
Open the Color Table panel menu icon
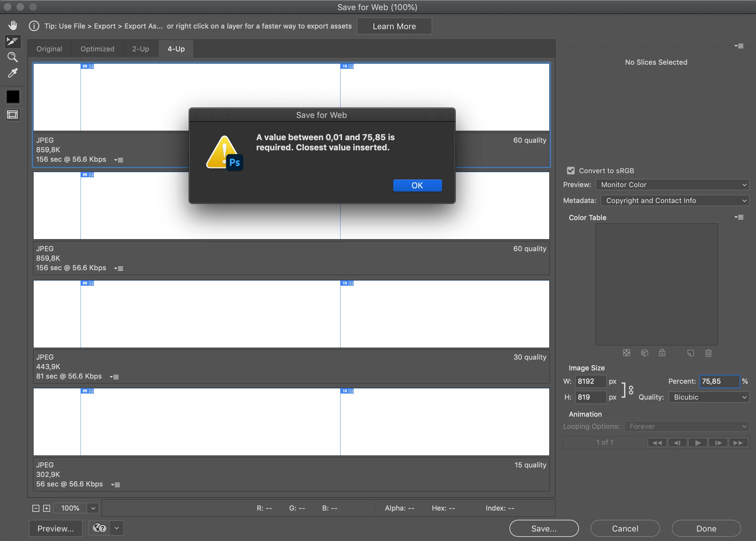[x=739, y=217]
